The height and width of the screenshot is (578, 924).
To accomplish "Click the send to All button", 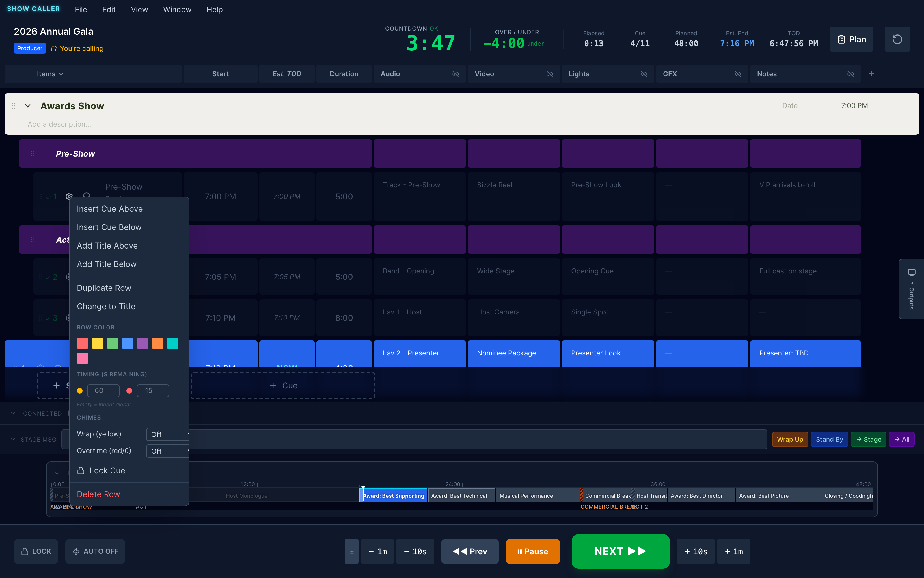I will (x=902, y=440).
